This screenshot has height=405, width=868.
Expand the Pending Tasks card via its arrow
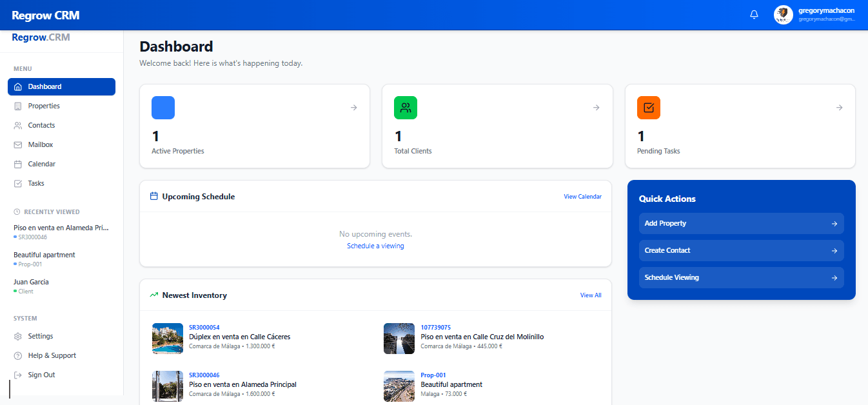pyautogui.click(x=838, y=108)
